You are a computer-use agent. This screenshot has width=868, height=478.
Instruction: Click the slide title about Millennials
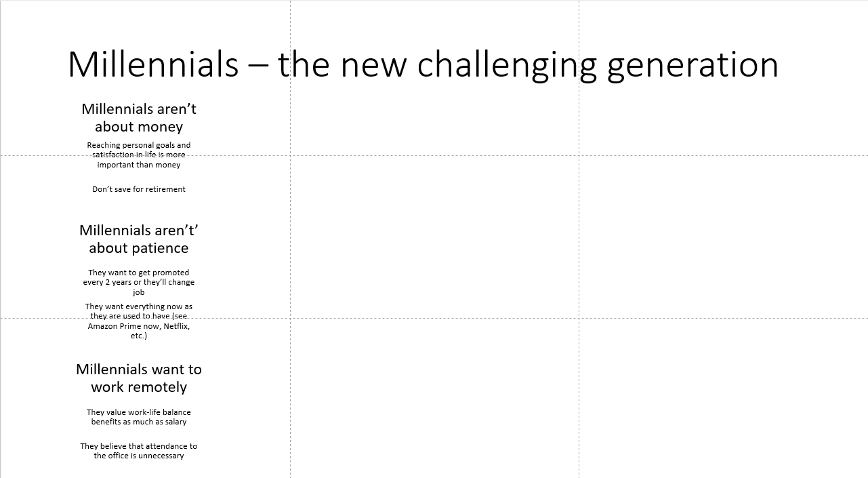click(x=423, y=64)
